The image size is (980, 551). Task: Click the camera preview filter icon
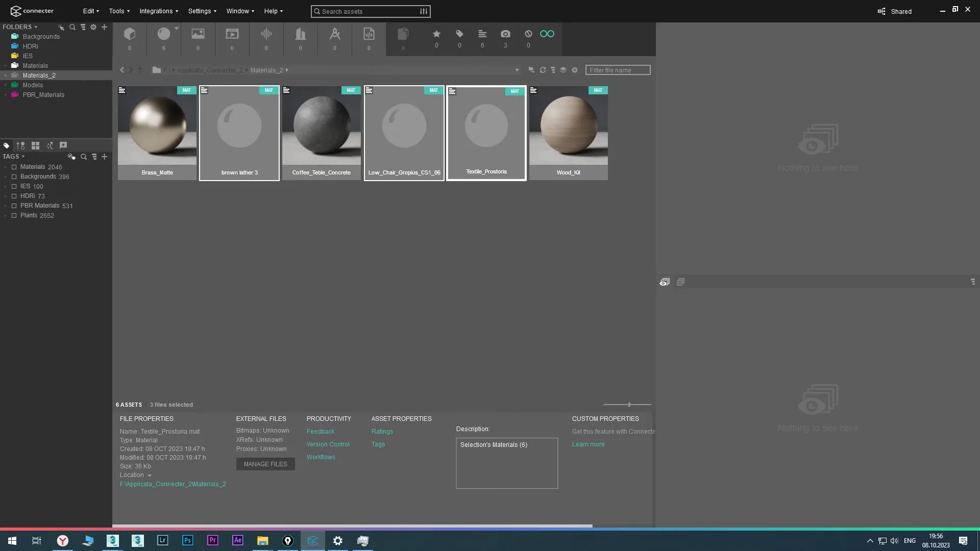pos(505,34)
